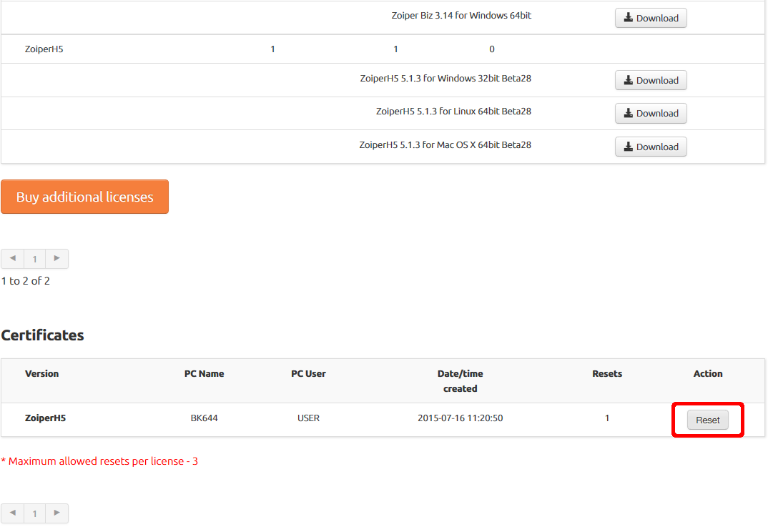768x532 pixels.
Task: Select page 1 below the Certificates table
Action: (x=34, y=513)
